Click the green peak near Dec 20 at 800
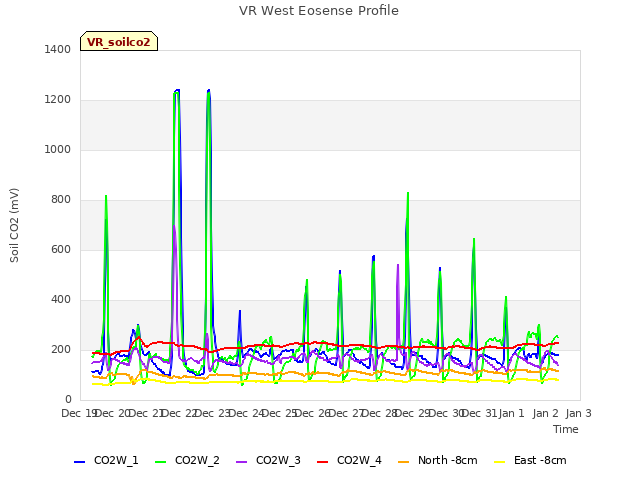The height and width of the screenshot is (480, 640). (106, 196)
